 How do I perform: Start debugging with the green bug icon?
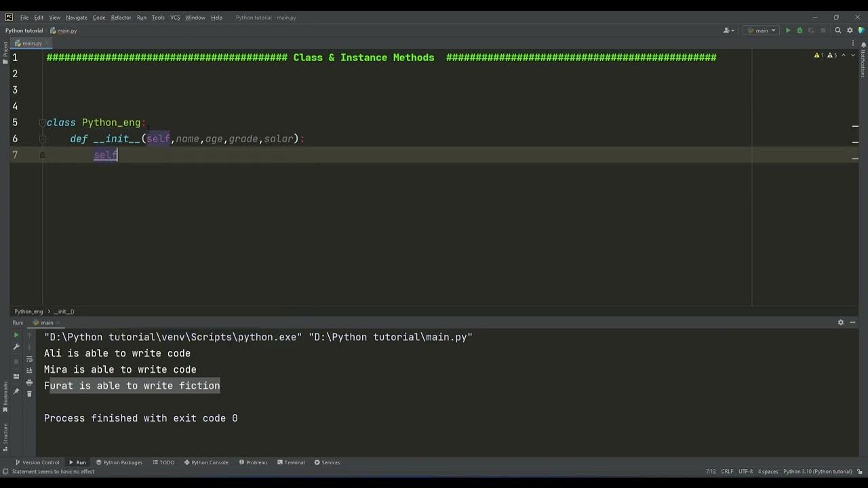click(800, 30)
